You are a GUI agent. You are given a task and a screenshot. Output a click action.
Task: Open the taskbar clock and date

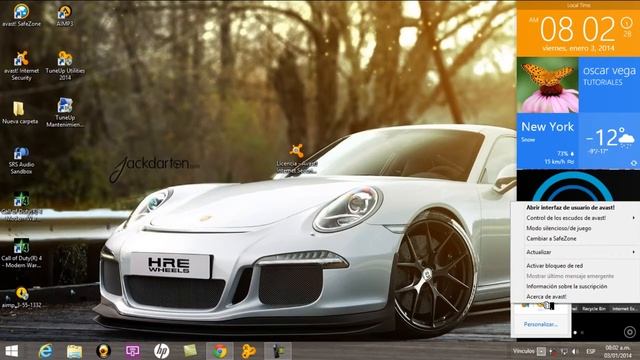click(x=618, y=351)
